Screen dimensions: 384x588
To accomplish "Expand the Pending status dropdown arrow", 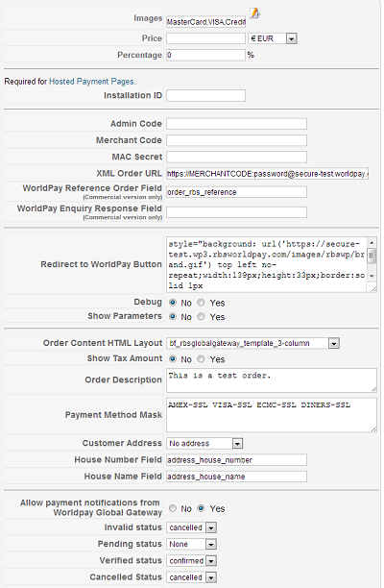I will [211, 544].
